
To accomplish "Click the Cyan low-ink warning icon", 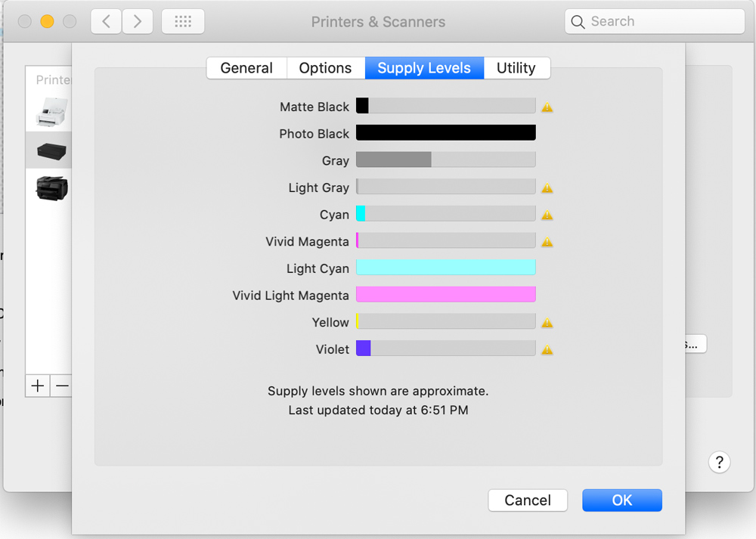I will coord(547,215).
